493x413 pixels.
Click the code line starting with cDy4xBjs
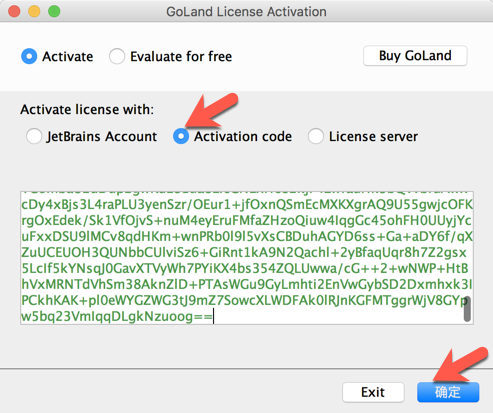point(247,204)
